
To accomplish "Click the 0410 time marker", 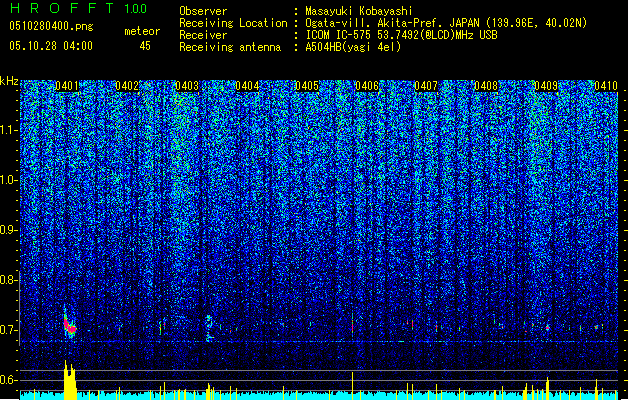I will [606, 86].
